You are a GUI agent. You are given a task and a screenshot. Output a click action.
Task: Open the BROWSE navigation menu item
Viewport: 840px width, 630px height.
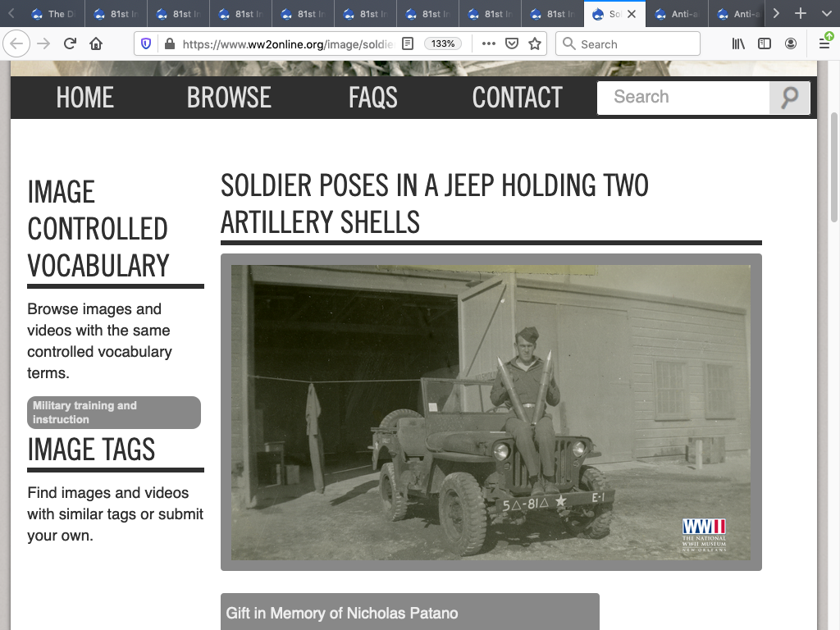[x=229, y=98]
